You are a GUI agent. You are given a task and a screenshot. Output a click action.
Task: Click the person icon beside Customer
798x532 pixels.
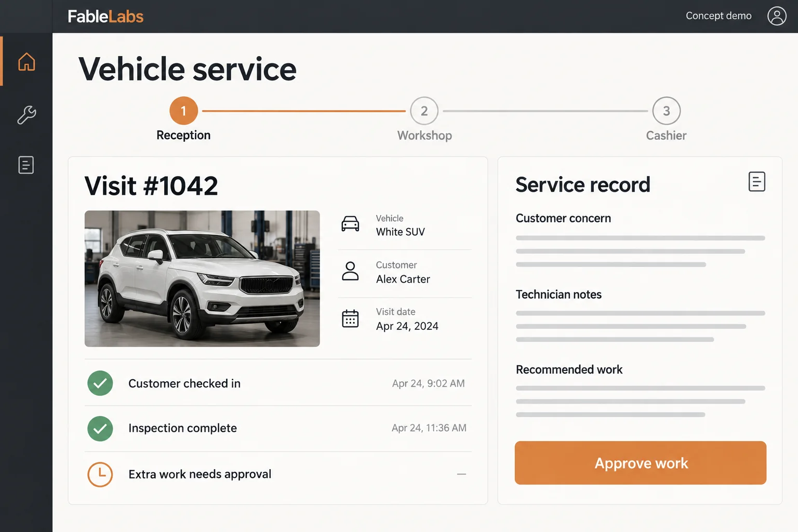(x=350, y=271)
